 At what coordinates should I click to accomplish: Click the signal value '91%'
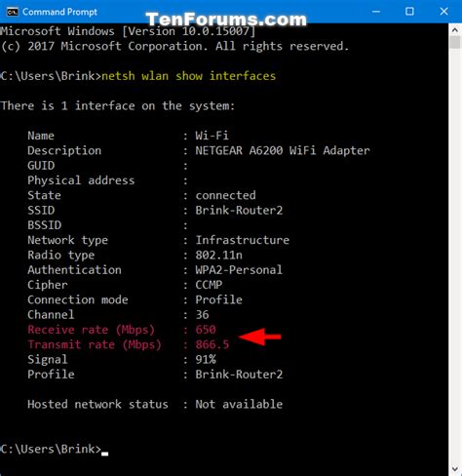[x=206, y=359]
